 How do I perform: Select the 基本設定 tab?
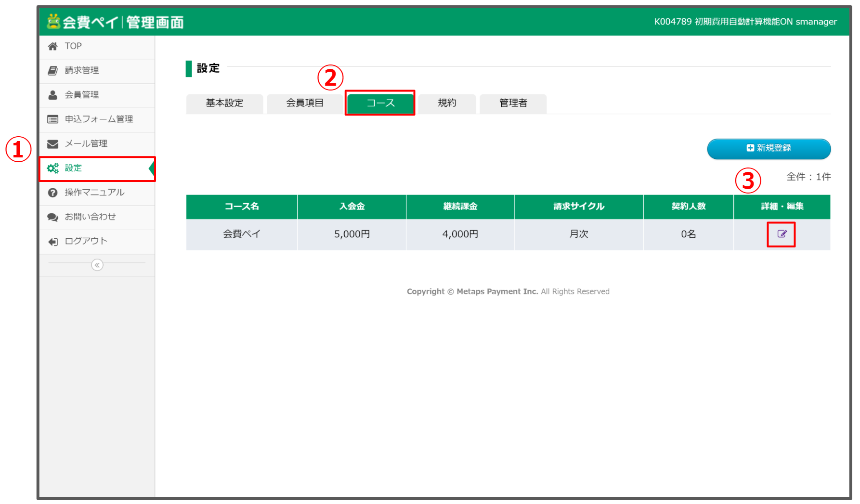coord(224,103)
